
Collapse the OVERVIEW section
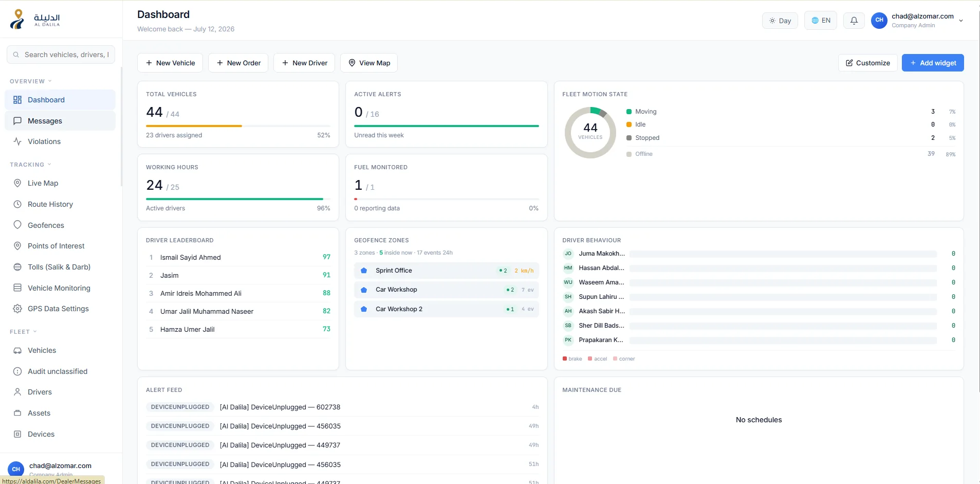[31, 81]
